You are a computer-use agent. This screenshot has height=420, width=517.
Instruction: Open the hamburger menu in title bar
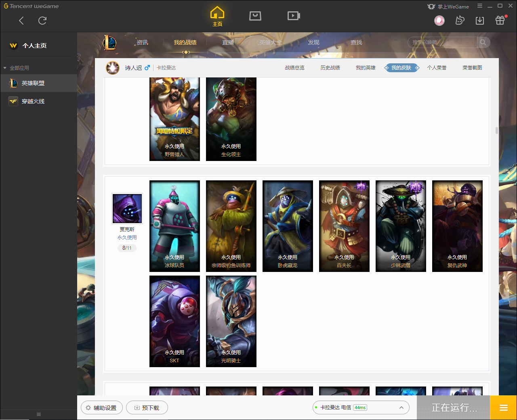tap(480, 6)
